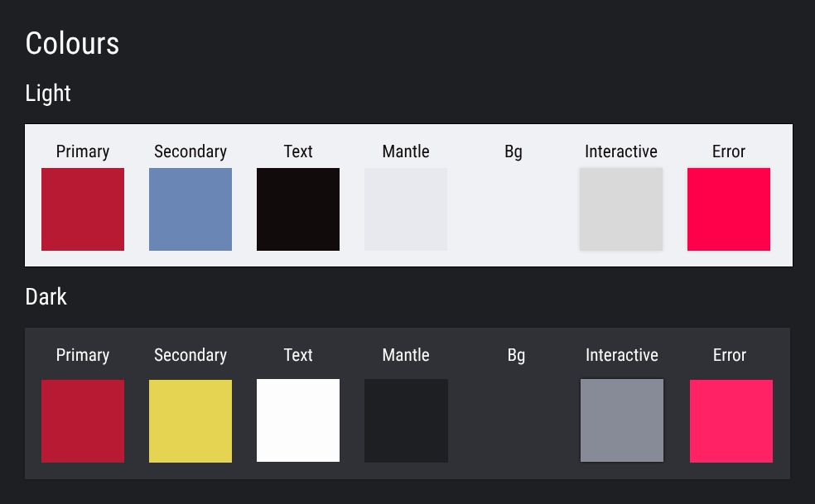Click the bright red Error swatch in Light palette
This screenshot has width=815, height=504.
pyautogui.click(x=729, y=209)
